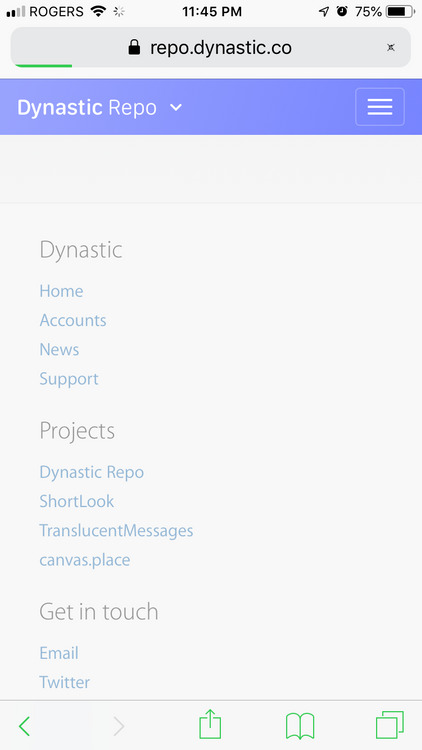Visit the Support link

(x=69, y=379)
